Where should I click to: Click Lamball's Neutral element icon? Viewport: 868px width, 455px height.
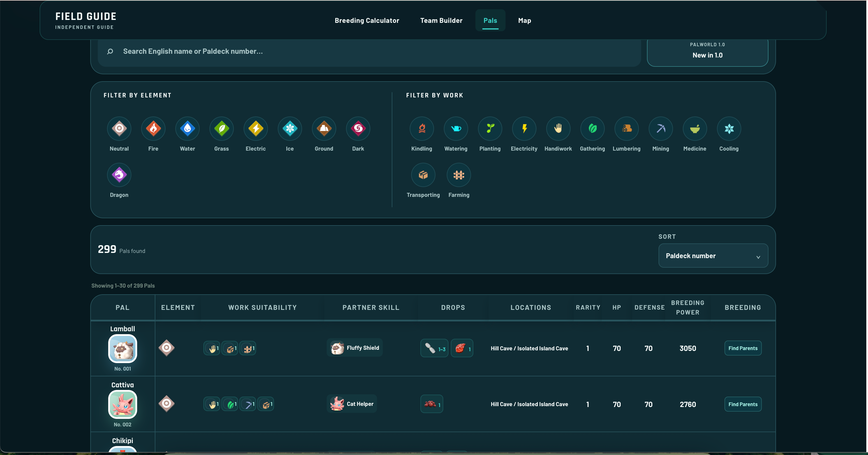(x=166, y=348)
